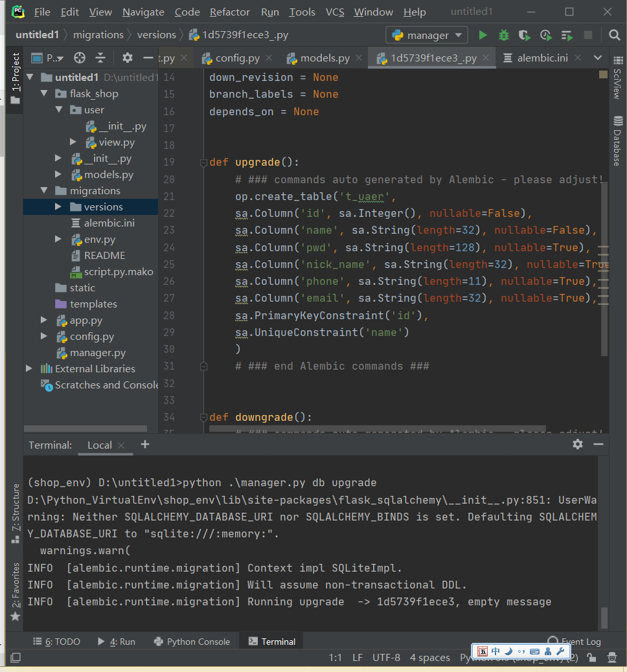This screenshot has height=672, width=627.
Task: Click the UTF-8 encoding status
Action: (x=387, y=657)
